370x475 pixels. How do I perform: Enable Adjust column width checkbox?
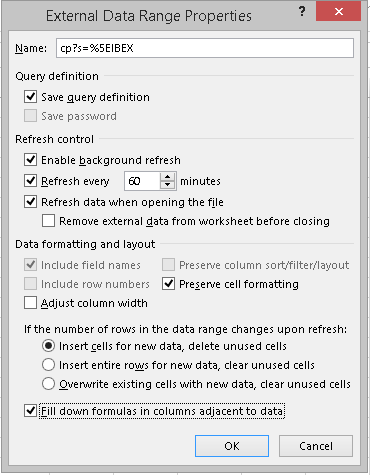click(x=30, y=303)
